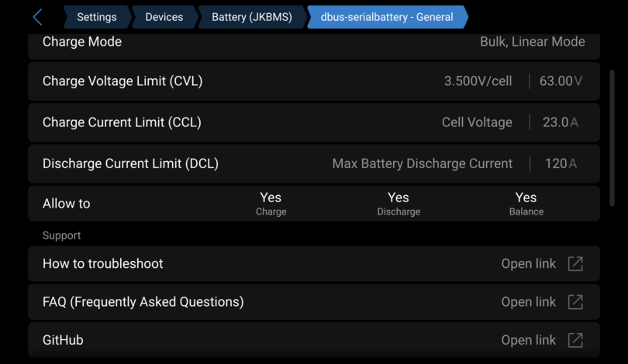Open external link icon for GitHub row
Screen dimensions: 628x364
(575, 340)
